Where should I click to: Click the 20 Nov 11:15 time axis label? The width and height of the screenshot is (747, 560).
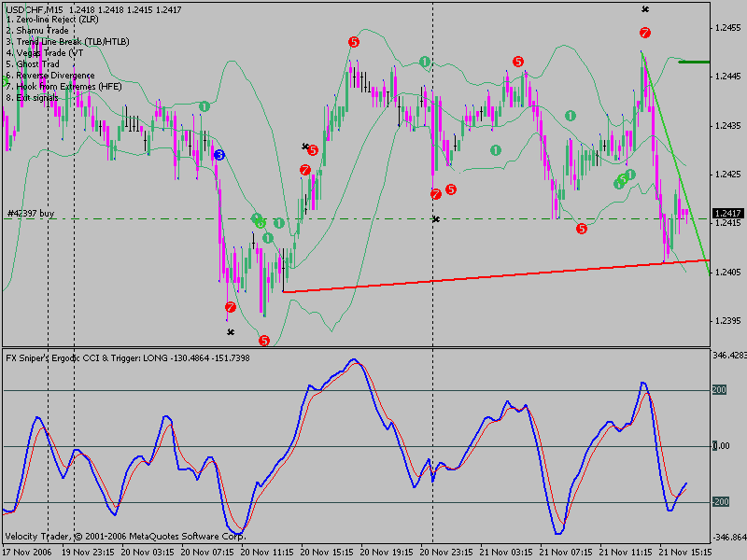coord(267,553)
